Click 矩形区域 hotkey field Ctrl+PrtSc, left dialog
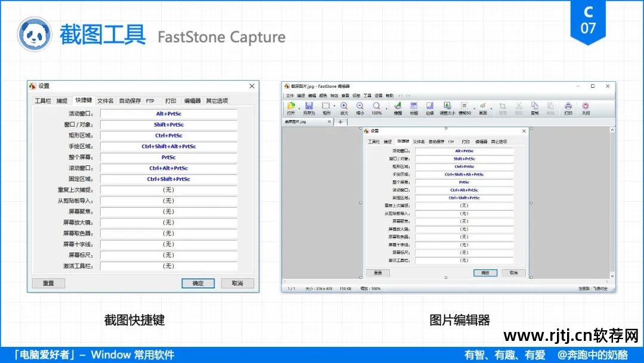Image resolution: width=644 pixels, height=363 pixels. 169,136
